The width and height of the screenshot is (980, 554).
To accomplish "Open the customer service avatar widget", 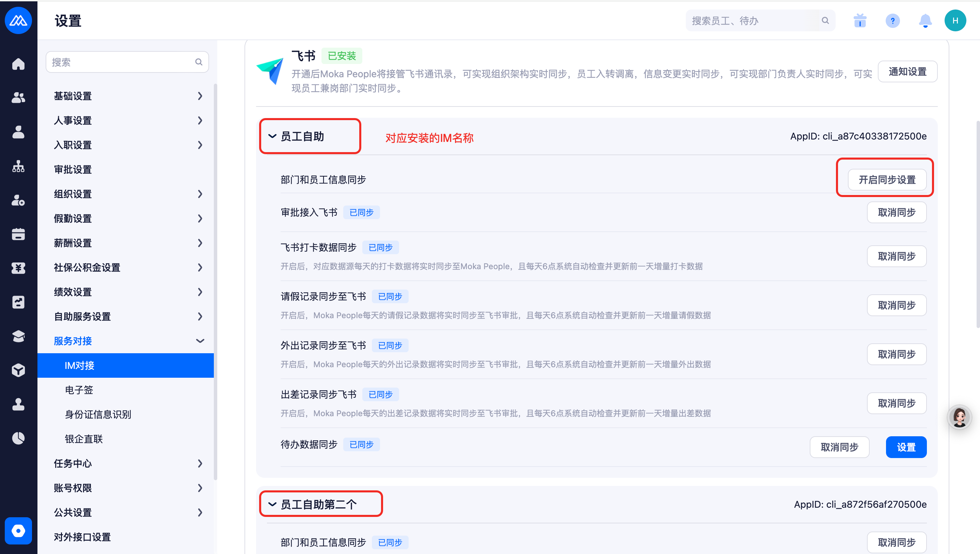I will [959, 418].
